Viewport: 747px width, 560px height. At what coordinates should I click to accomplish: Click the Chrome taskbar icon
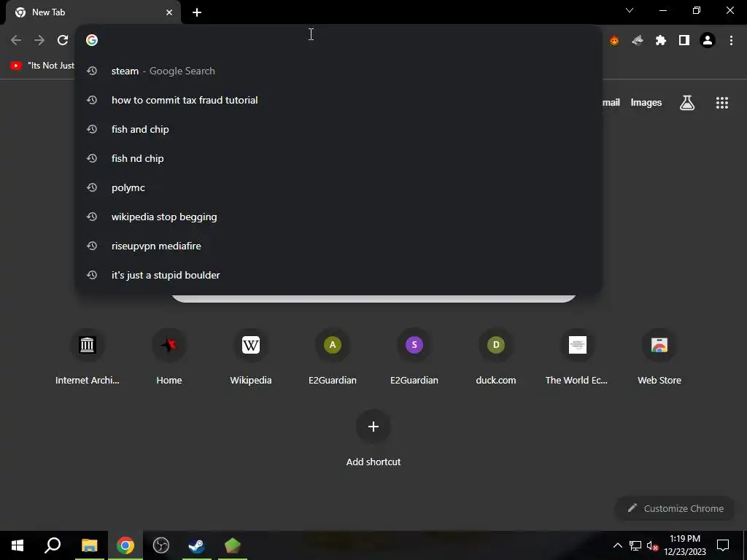pyautogui.click(x=125, y=545)
